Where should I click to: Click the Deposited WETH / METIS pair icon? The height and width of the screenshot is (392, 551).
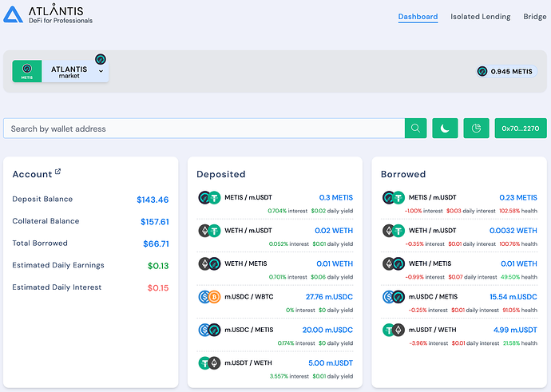209,263
